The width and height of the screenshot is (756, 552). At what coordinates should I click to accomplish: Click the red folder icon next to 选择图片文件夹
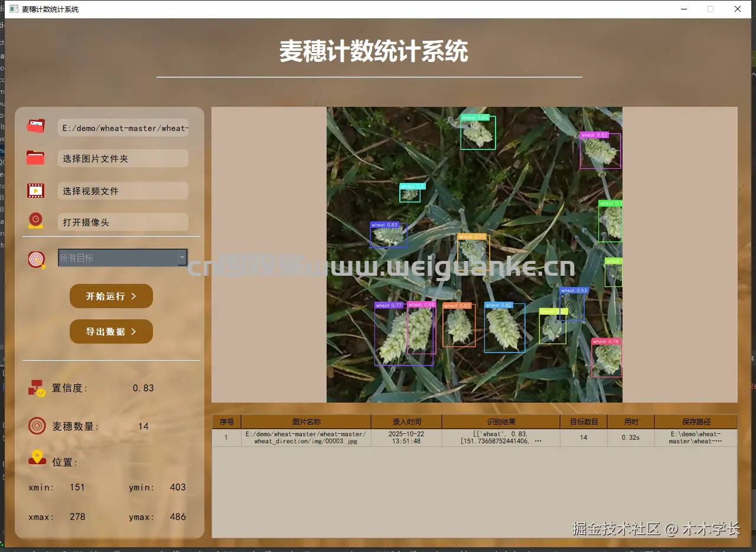[35, 158]
